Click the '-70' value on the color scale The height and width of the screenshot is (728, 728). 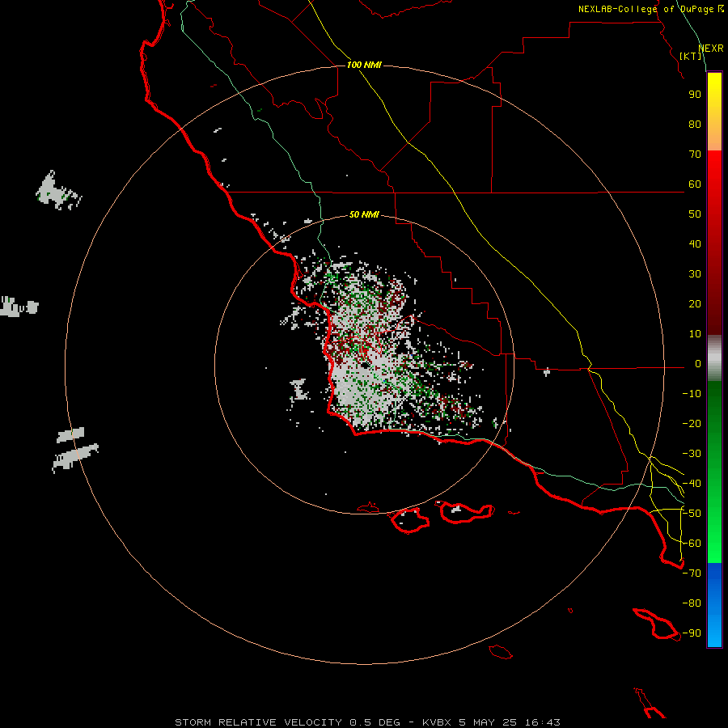[x=692, y=574]
